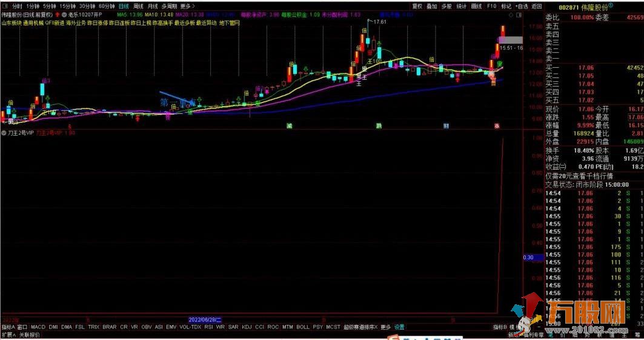Select the VOL-TDX indicator
The image size is (644, 340).
[190, 327]
